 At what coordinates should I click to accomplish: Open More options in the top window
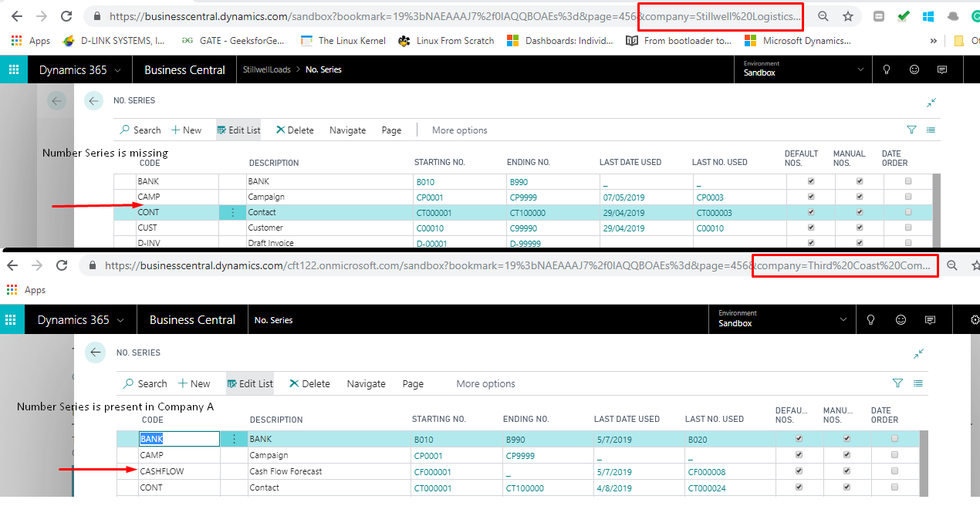click(459, 130)
